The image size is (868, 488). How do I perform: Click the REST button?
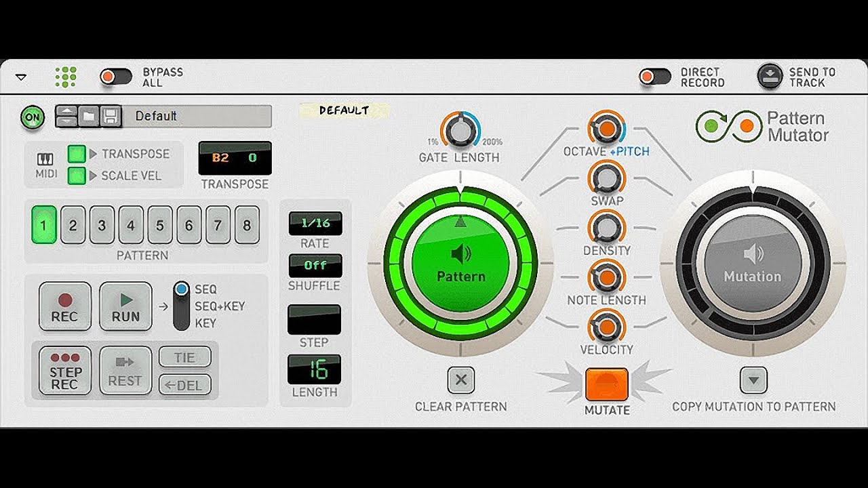click(125, 371)
